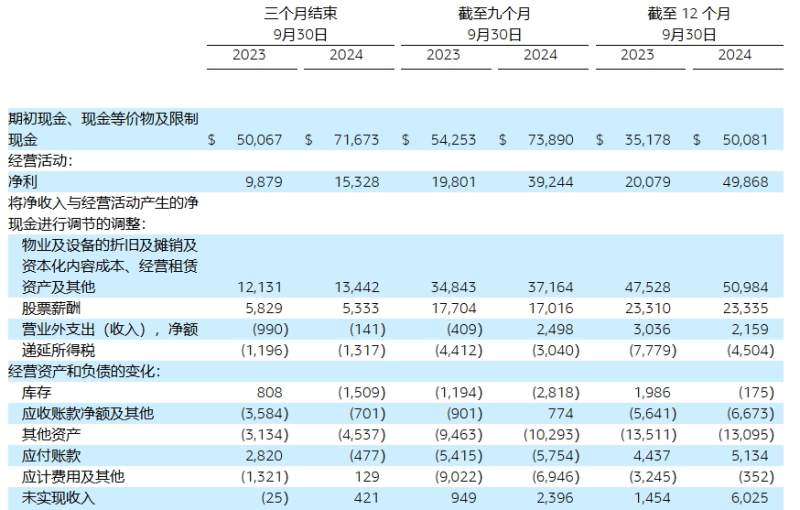Select the opening cash value 73,890

coord(548,140)
